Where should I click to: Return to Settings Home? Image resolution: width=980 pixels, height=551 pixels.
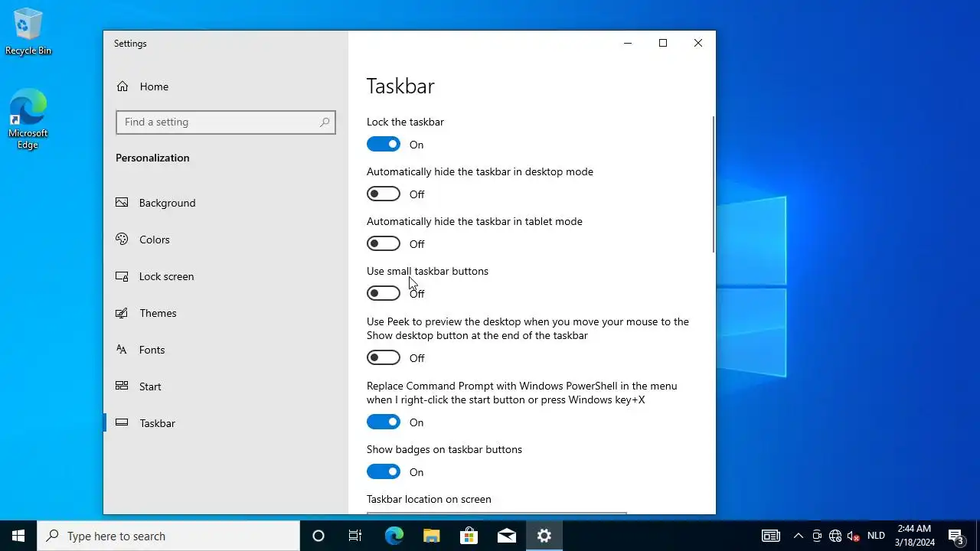click(226, 86)
